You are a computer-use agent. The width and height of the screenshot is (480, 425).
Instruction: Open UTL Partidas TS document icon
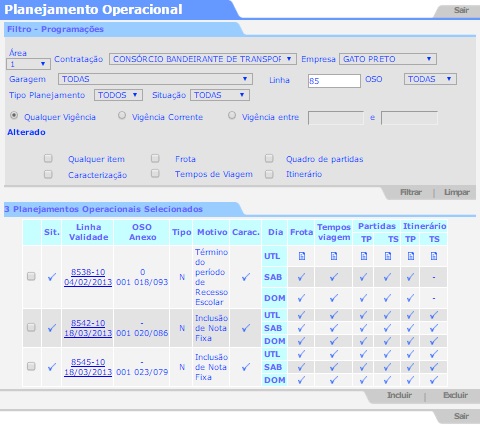coord(388,256)
